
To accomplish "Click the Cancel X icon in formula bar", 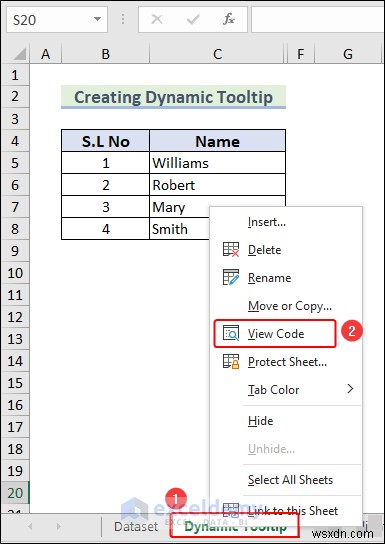I will 157,19.
